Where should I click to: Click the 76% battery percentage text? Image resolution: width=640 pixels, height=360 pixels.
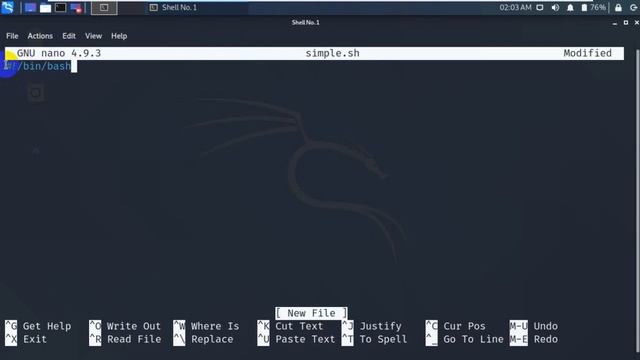pyautogui.click(x=598, y=8)
